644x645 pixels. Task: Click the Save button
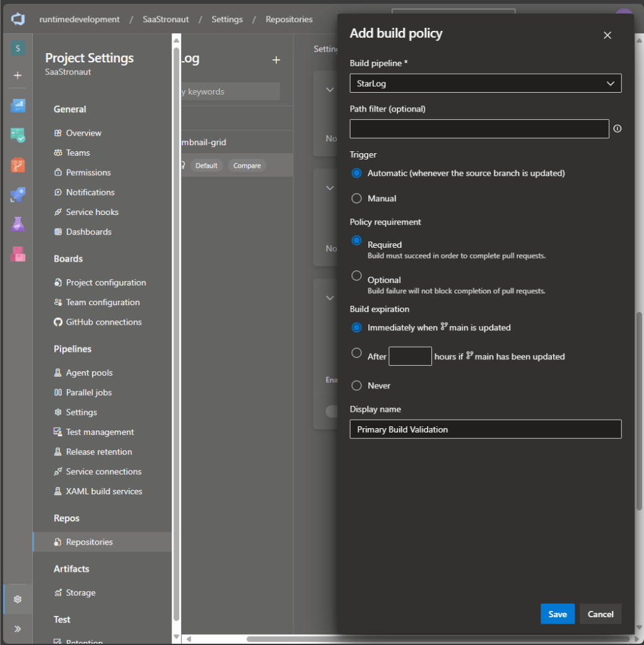pyautogui.click(x=557, y=614)
